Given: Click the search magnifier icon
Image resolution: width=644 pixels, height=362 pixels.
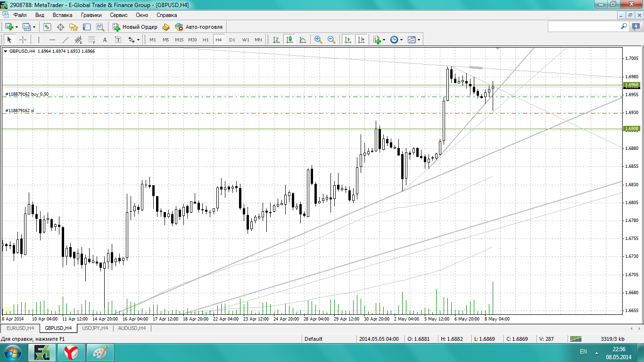Looking at the screenshot, I should pos(624,27).
